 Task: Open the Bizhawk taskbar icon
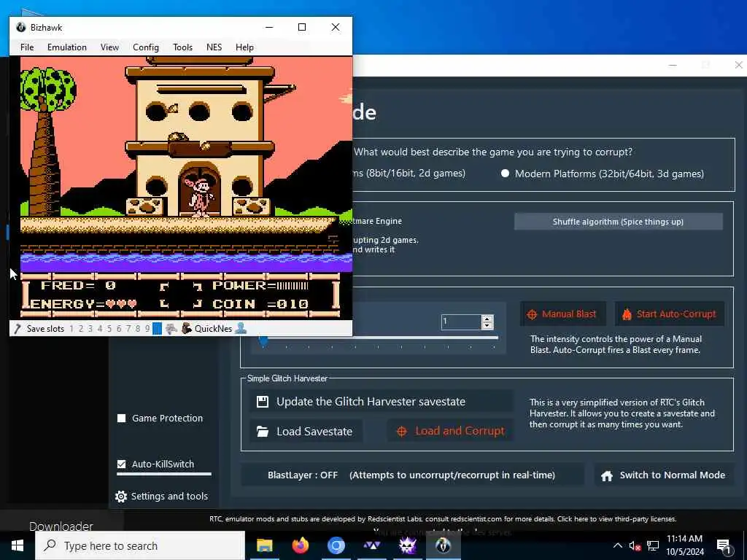[443, 545]
